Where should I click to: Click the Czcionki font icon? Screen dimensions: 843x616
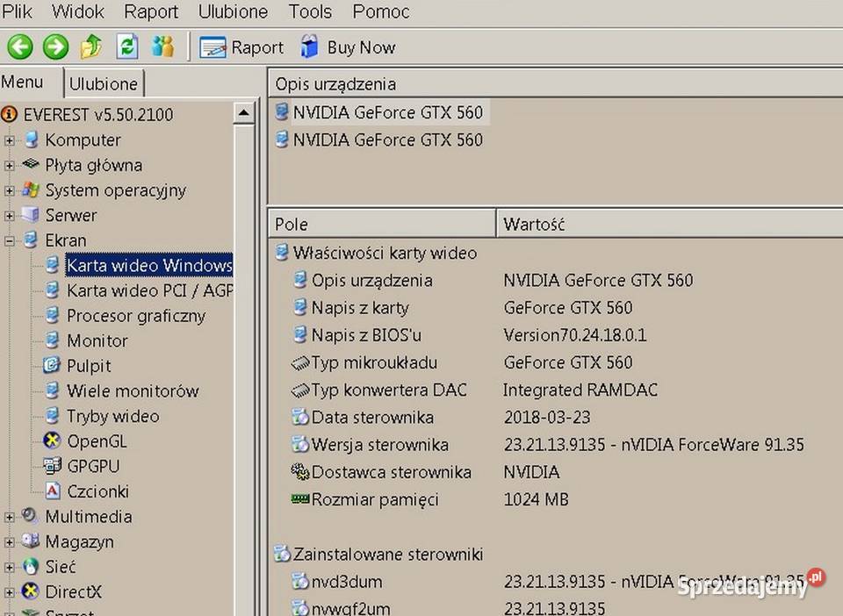coord(52,491)
